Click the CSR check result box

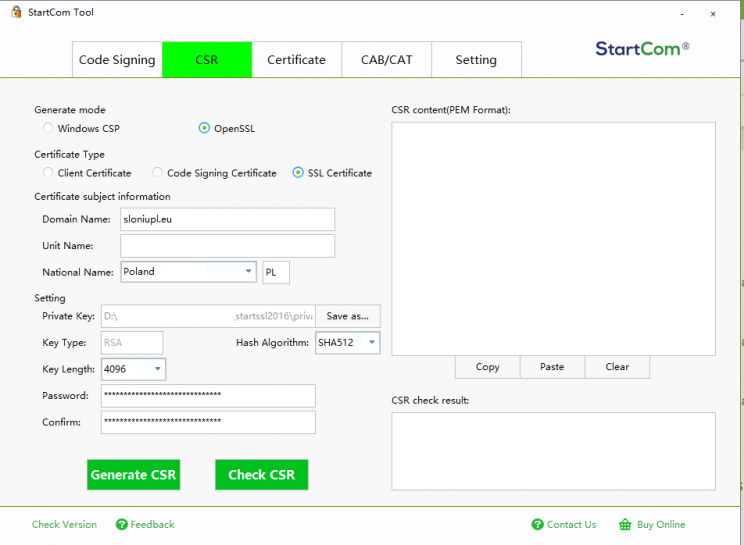coord(553,451)
